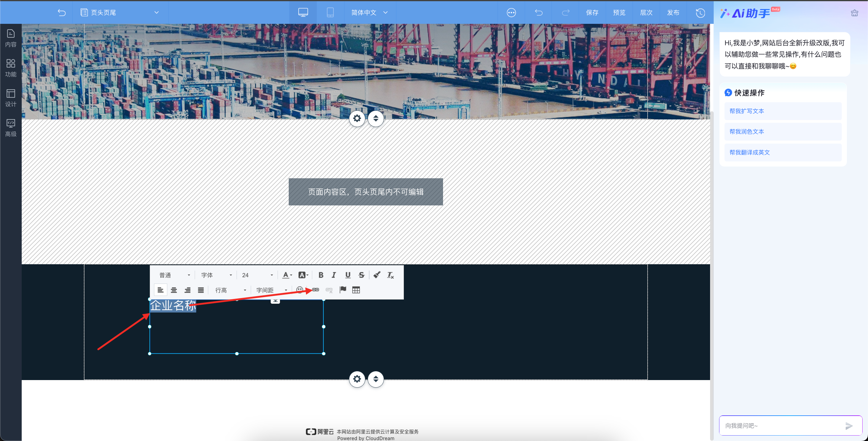Justify the text
The image size is (868, 441).
pos(201,290)
